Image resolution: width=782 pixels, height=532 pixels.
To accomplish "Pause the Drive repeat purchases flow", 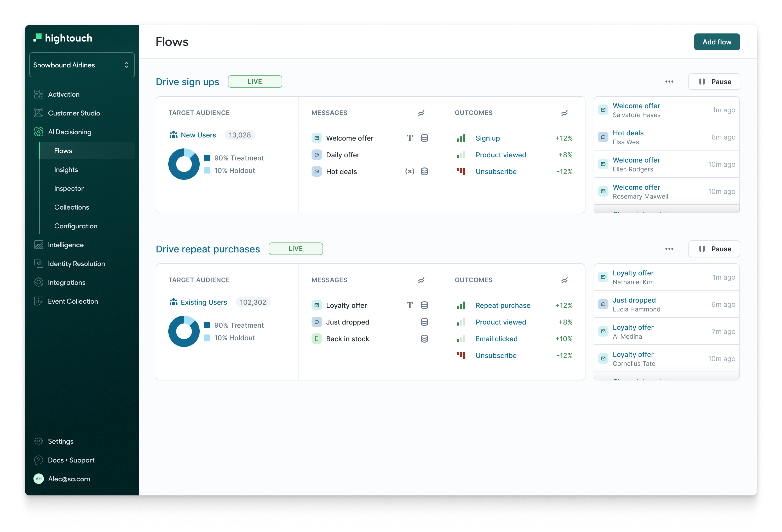I will [x=714, y=249].
